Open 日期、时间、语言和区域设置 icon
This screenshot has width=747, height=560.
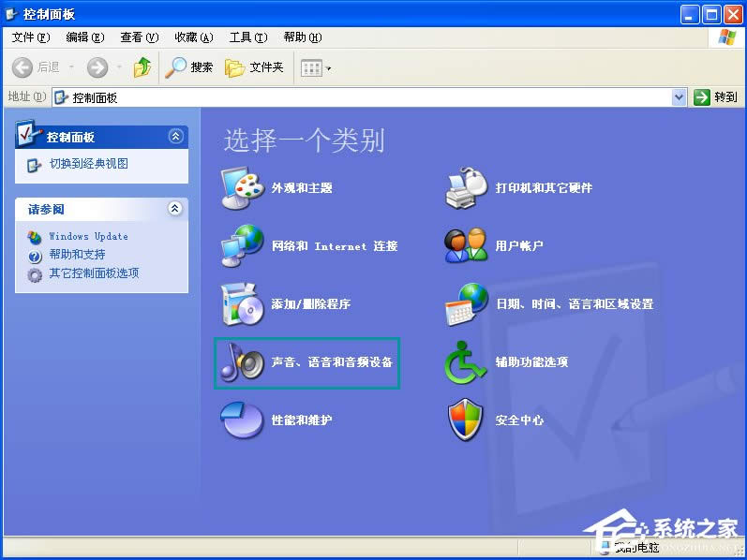click(x=467, y=304)
